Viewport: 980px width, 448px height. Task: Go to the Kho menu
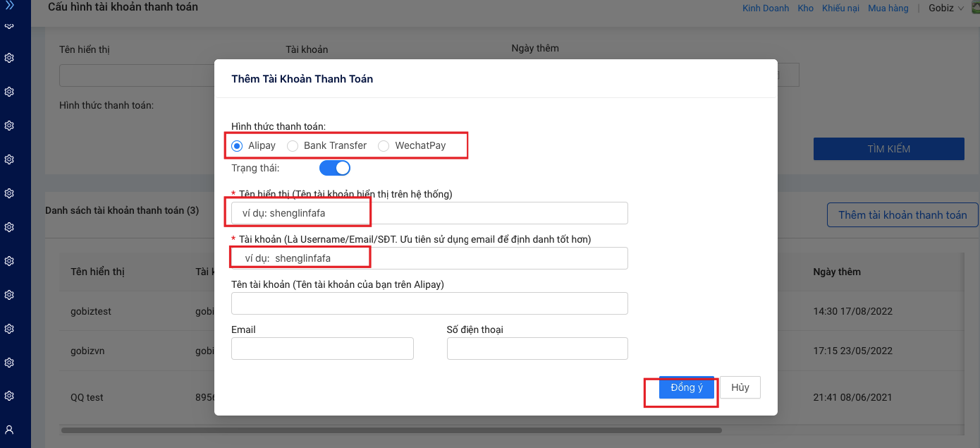point(805,8)
